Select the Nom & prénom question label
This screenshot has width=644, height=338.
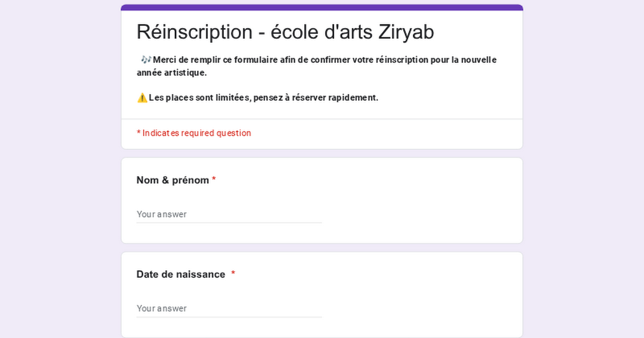tap(173, 180)
